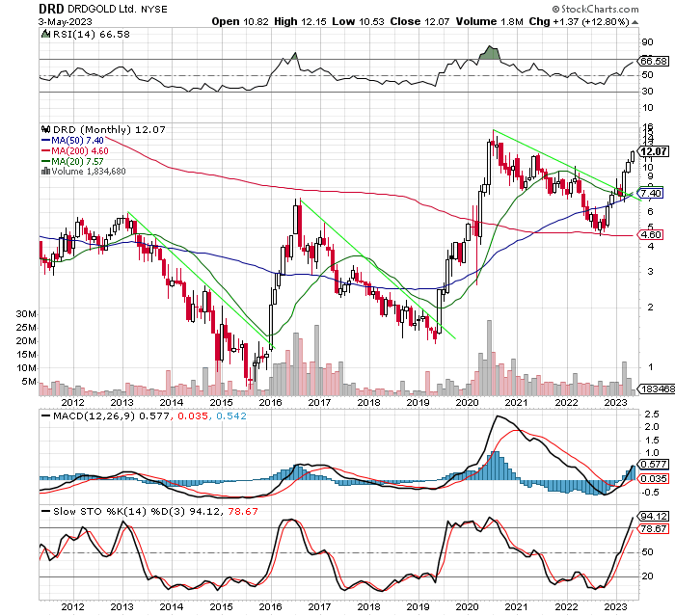675x616 pixels.
Task: Click the 12.07 current price label
Action: (x=653, y=151)
